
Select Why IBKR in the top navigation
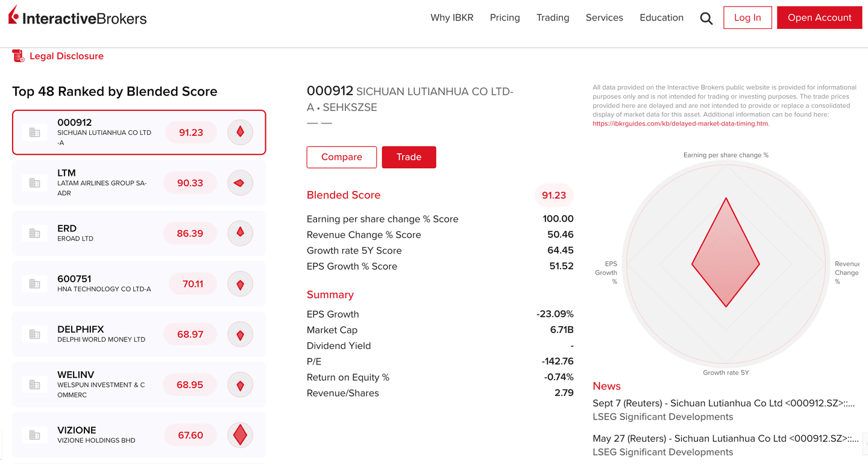452,17
